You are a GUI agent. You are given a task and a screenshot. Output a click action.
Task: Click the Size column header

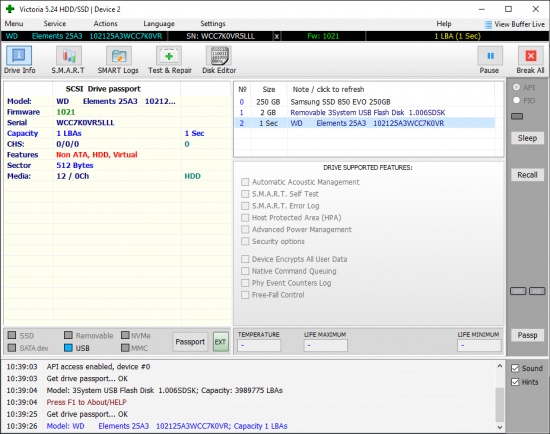[x=269, y=89]
